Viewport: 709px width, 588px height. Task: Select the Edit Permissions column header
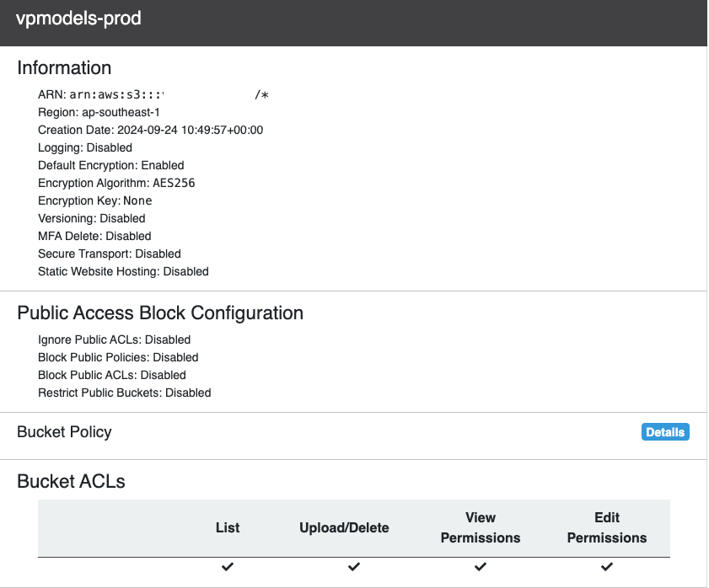pos(607,527)
